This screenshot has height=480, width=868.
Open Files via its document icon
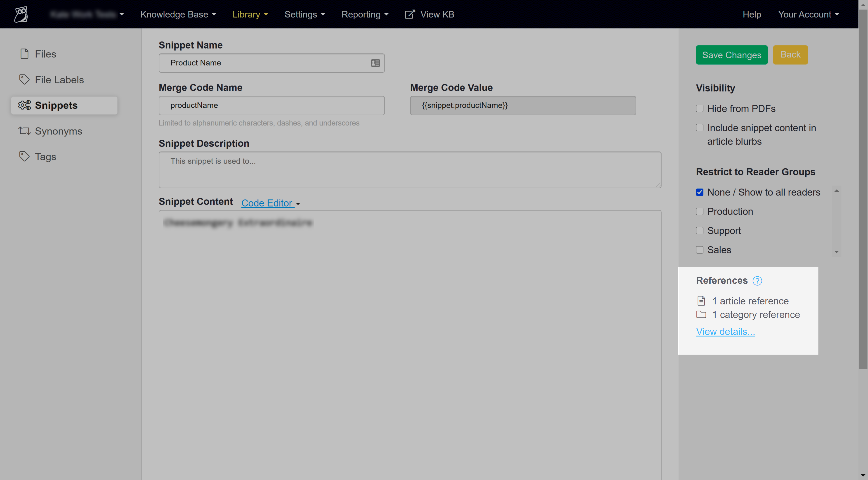coord(24,54)
